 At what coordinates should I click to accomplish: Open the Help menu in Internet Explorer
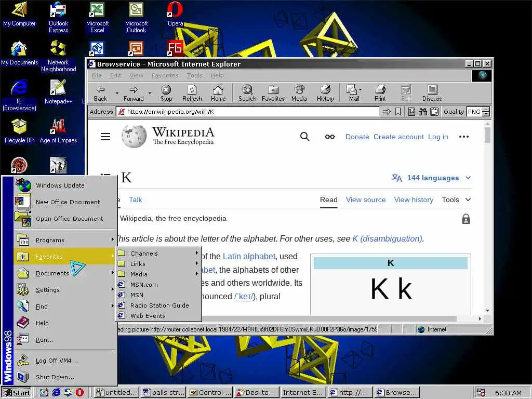pyautogui.click(x=217, y=75)
